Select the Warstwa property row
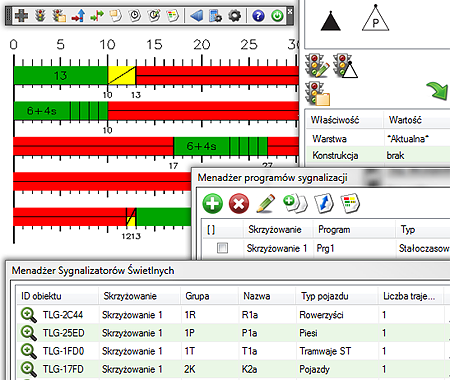Viewport: 450px width, 380px height. [x=378, y=139]
